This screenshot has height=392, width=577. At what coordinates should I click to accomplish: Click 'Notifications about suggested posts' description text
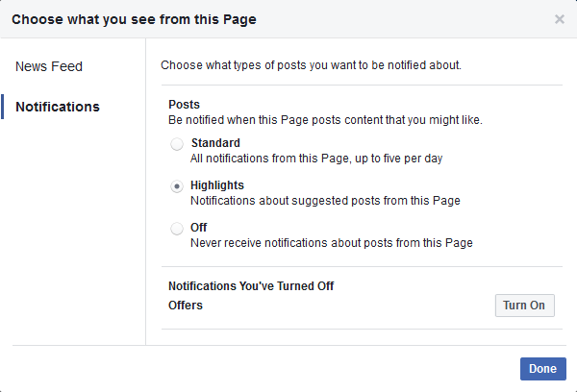pos(325,201)
